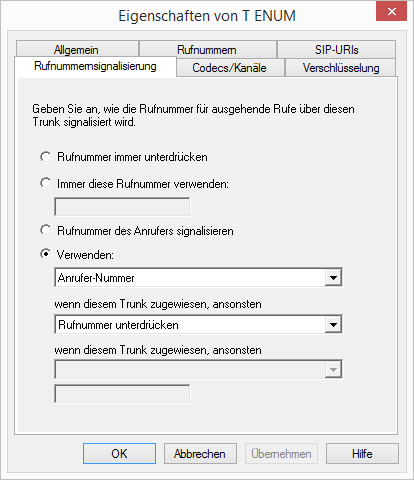
Task: Click the Übernehmen button
Action: pos(281,453)
